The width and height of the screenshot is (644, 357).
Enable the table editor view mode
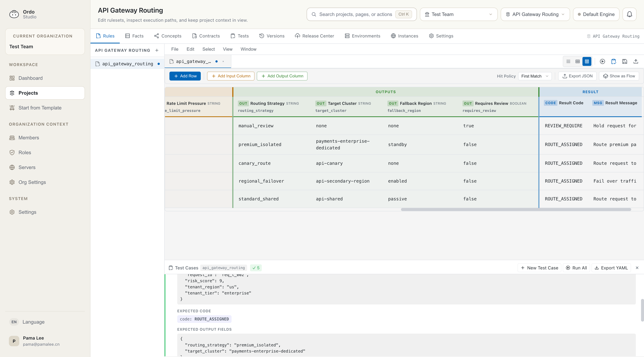point(587,61)
